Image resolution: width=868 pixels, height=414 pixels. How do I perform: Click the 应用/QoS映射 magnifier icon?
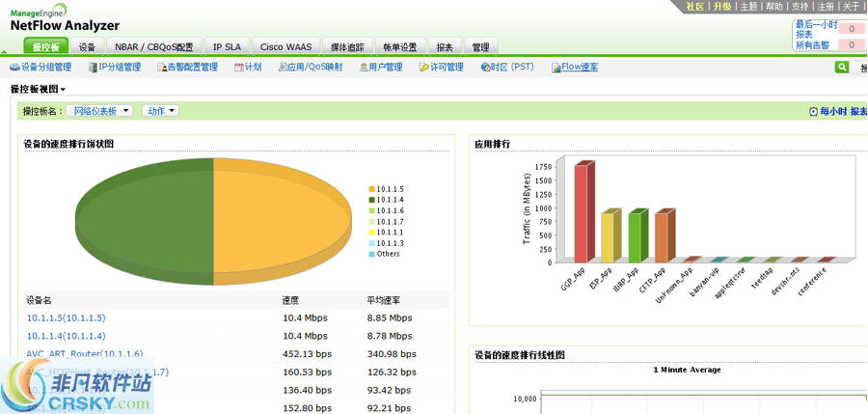click(x=283, y=67)
